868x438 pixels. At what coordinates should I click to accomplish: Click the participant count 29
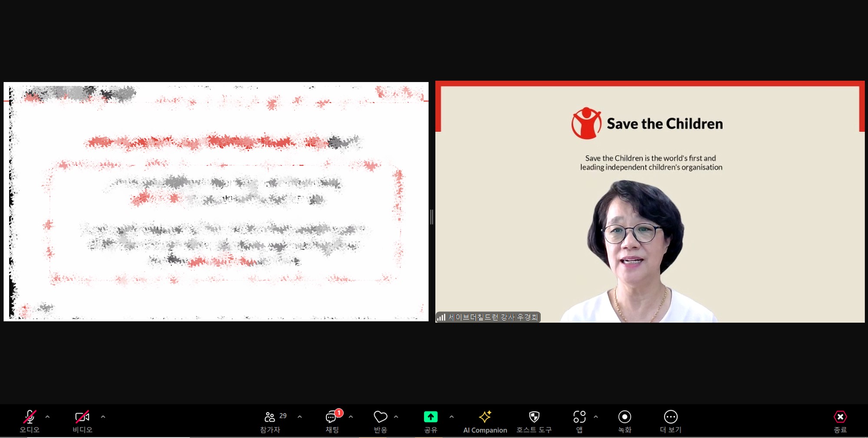pos(283,416)
